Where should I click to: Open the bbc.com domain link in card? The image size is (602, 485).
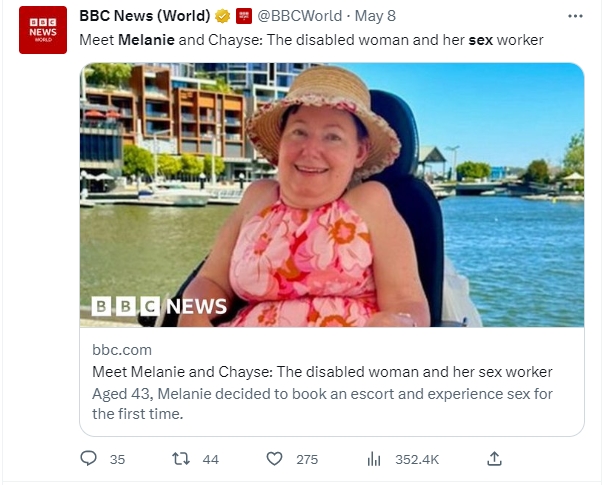122,349
